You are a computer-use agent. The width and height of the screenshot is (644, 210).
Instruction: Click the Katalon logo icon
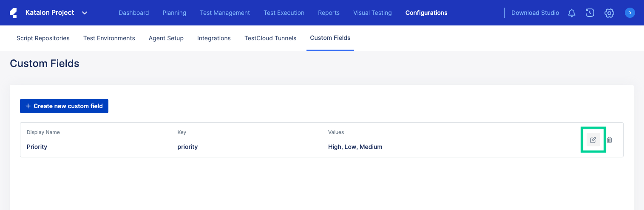(13, 13)
